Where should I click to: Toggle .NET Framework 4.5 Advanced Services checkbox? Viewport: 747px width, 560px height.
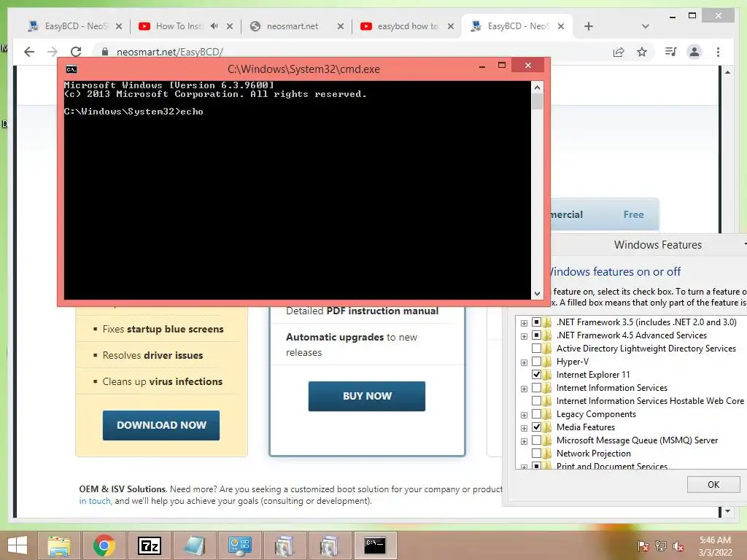[536, 335]
